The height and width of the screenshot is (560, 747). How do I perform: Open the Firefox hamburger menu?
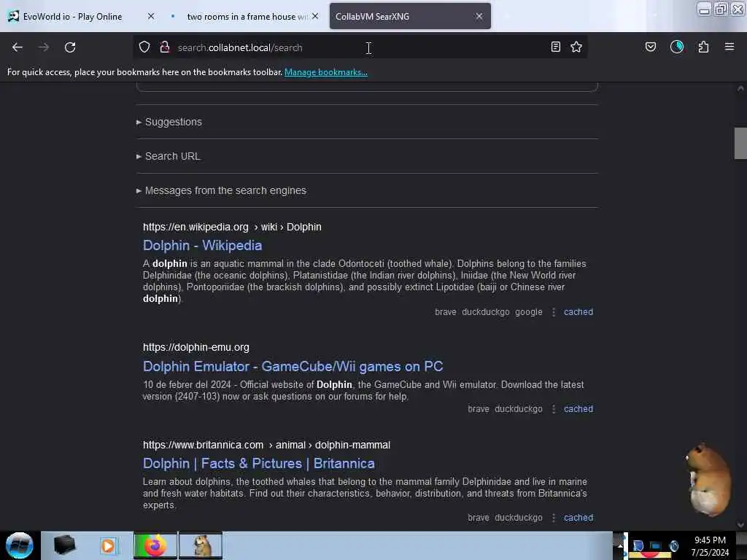coord(729,47)
